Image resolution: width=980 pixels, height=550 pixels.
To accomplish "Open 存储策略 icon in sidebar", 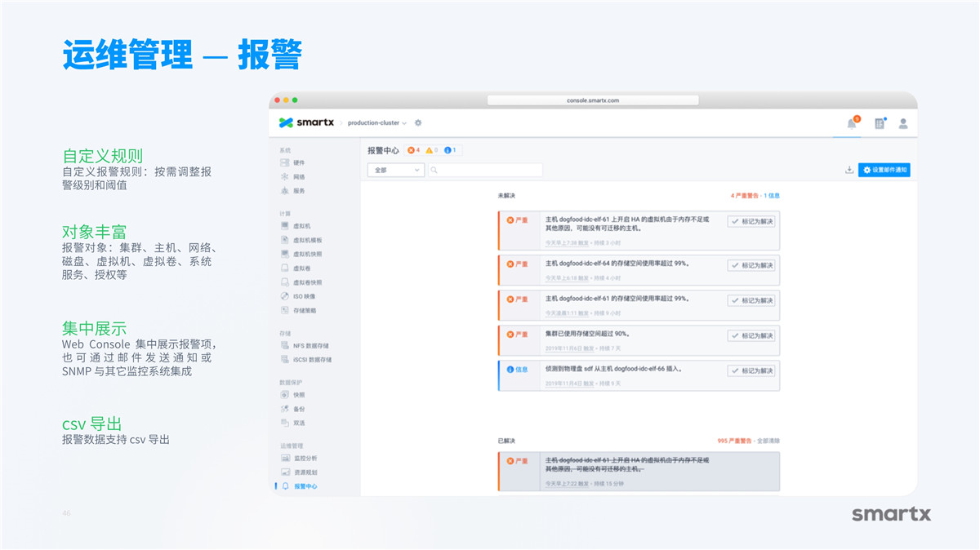I will (x=285, y=310).
